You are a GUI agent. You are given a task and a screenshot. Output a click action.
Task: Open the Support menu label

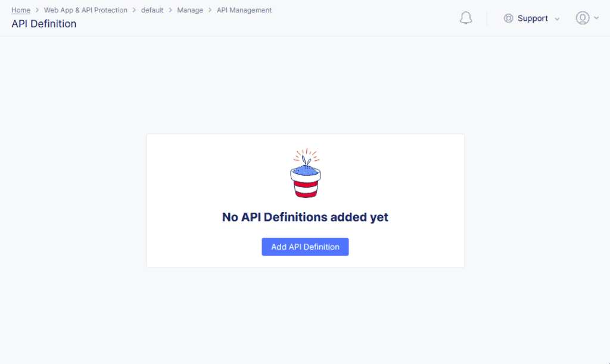pos(533,18)
